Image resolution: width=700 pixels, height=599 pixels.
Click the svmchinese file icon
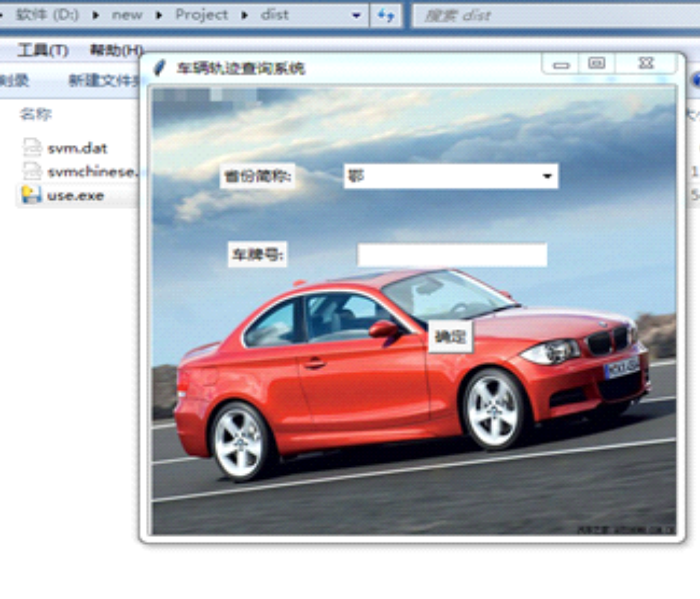point(32,172)
